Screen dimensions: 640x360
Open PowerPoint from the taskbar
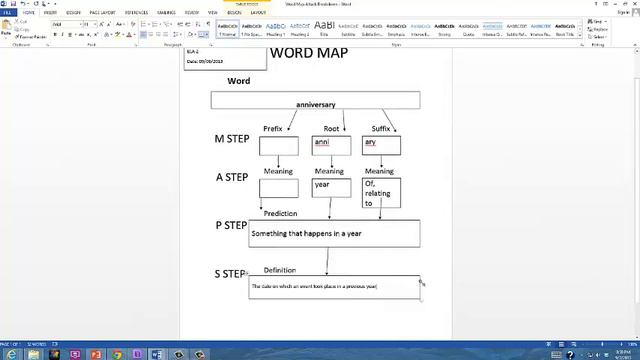click(x=96, y=354)
